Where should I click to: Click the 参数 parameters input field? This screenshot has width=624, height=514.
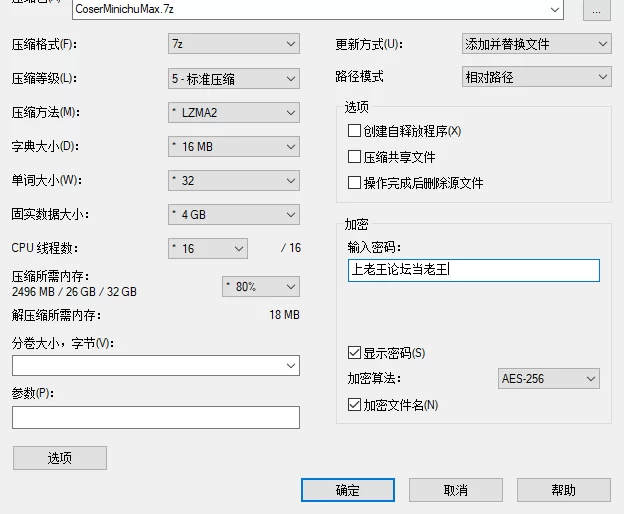(x=156, y=417)
